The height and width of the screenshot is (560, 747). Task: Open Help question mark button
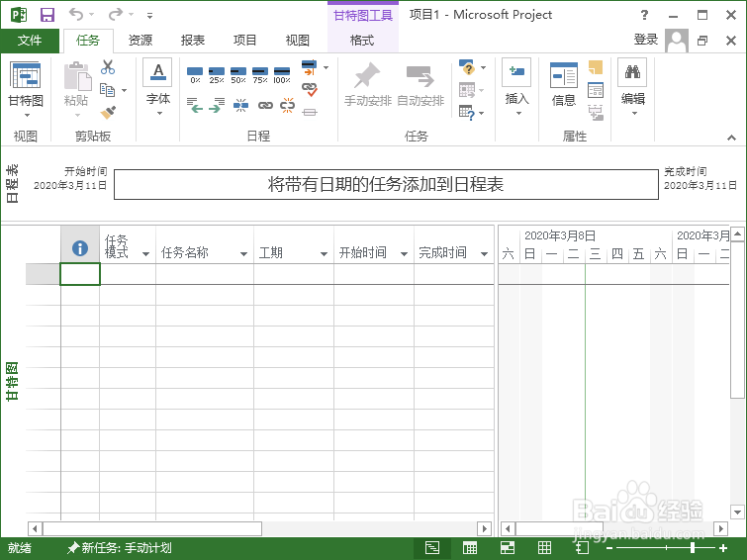click(x=644, y=15)
